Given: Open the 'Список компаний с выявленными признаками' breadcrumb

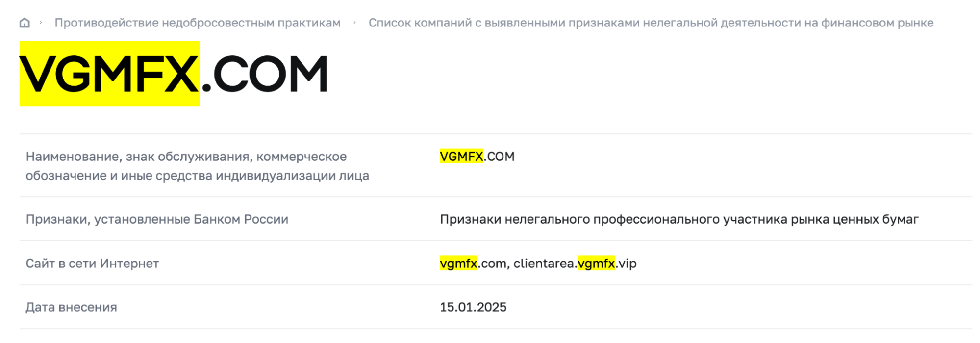Looking at the screenshot, I should tap(651, 23).
